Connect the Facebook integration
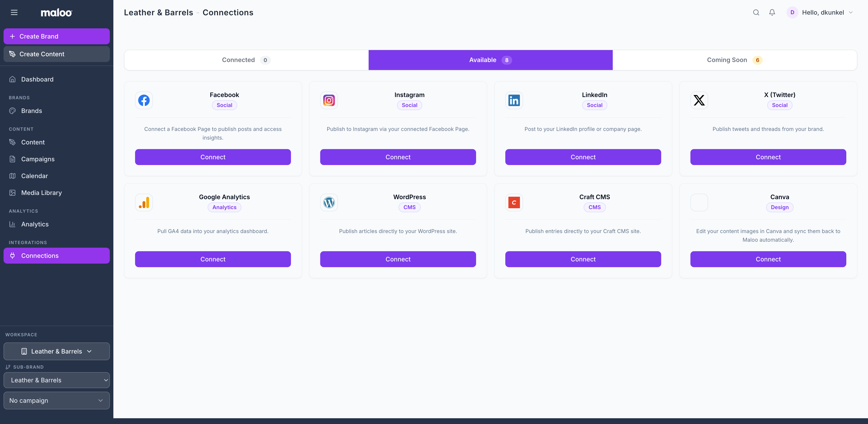Image resolution: width=868 pixels, height=424 pixels. click(213, 157)
